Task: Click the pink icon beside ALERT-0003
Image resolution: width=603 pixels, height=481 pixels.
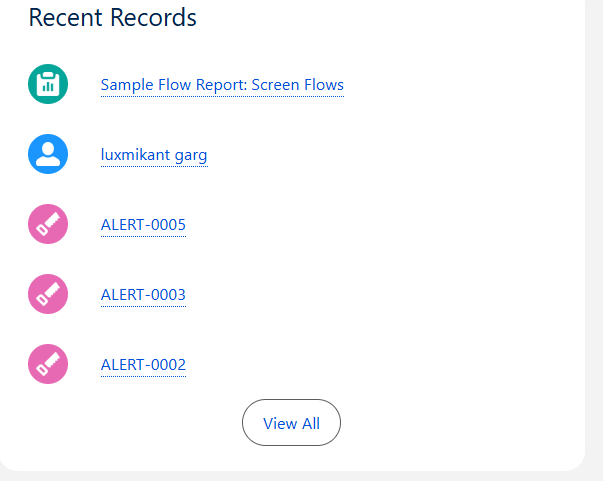Action: point(48,294)
